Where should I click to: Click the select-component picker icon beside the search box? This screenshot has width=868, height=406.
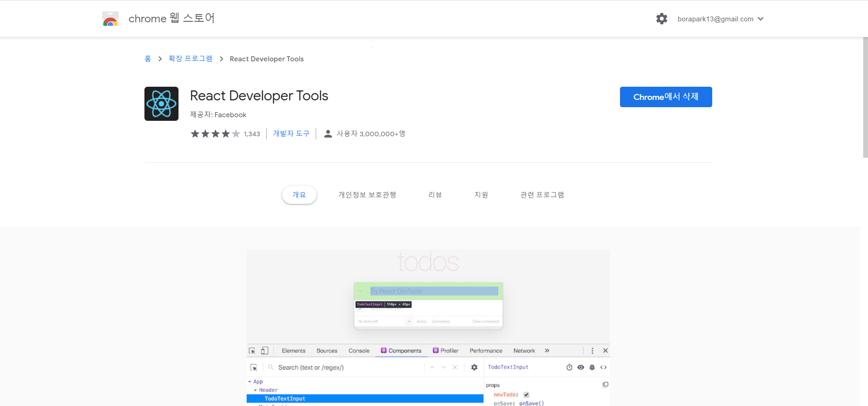tap(254, 367)
